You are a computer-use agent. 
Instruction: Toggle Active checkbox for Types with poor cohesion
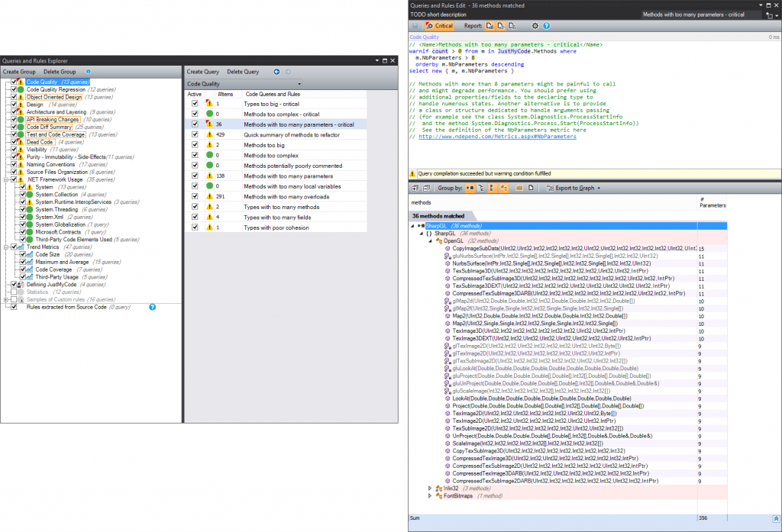click(195, 227)
